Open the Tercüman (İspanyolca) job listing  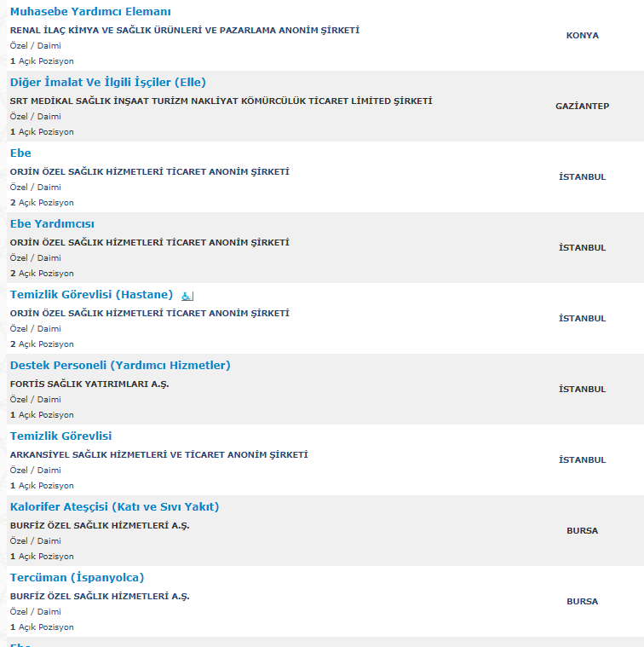pos(77,578)
